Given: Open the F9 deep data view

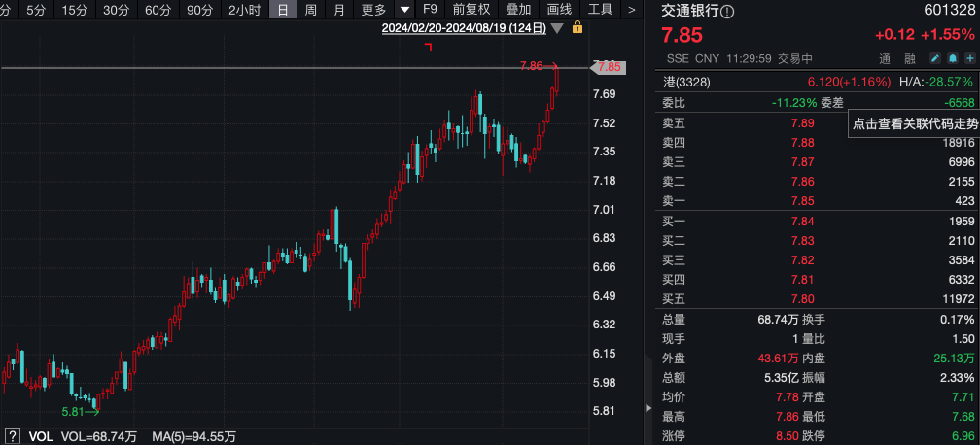Looking at the screenshot, I should (430, 10).
